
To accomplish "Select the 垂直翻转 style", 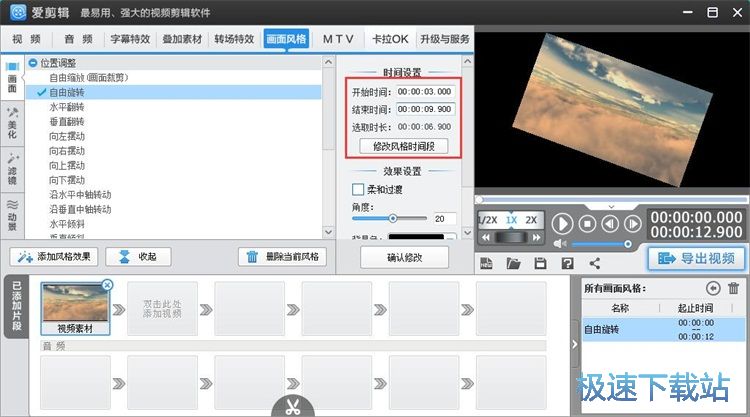I will click(x=67, y=121).
